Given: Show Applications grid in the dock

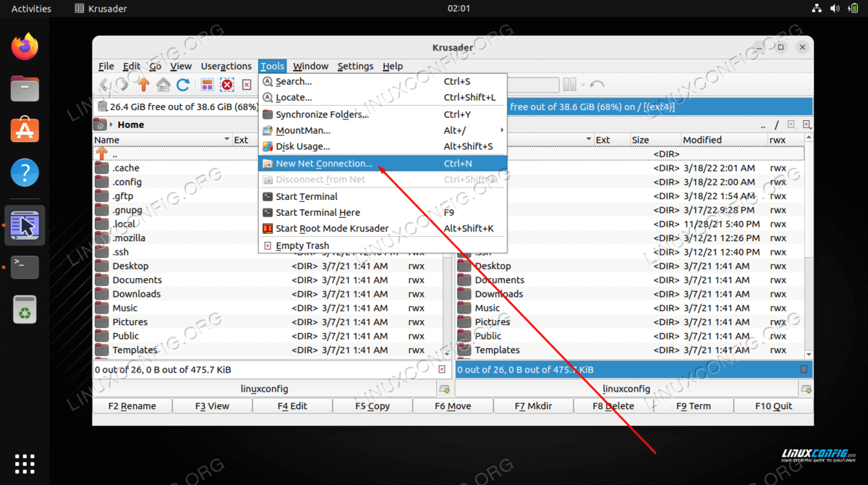Looking at the screenshot, I should pyautogui.click(x=25, y=463).
